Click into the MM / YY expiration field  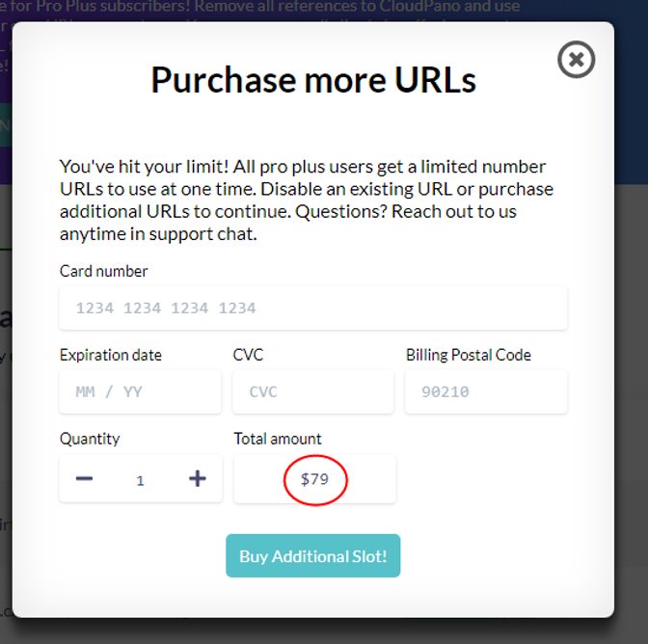point(140,392)
